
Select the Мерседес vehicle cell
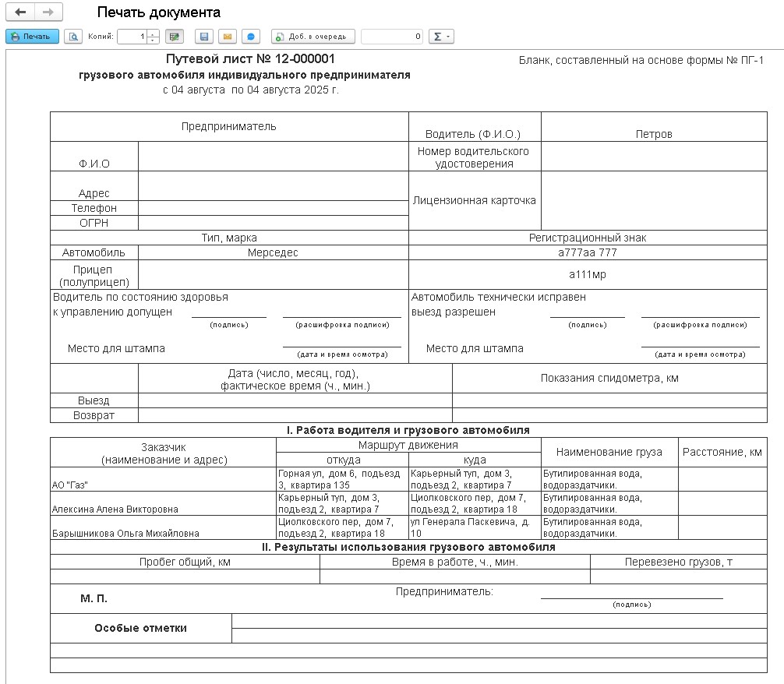[x=273, y=252]
